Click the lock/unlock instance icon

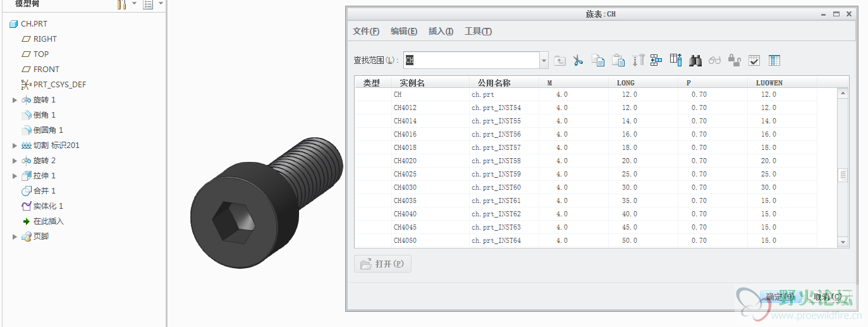point(734,60)
